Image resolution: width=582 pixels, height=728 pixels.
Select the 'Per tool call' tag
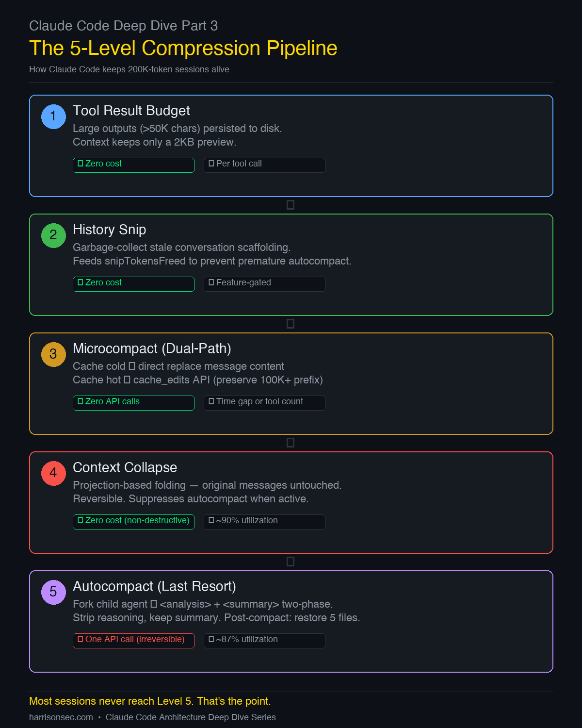264,165
